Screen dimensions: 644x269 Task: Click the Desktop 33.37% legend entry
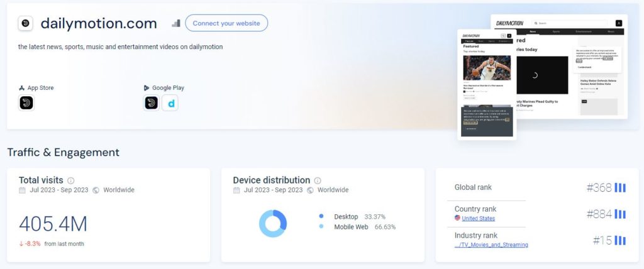coord(359,216)
